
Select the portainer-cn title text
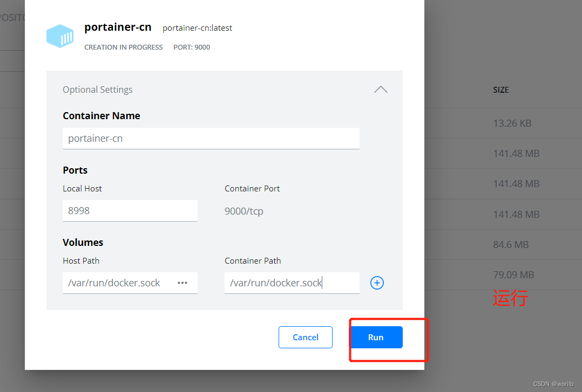[x=118, y=27]
